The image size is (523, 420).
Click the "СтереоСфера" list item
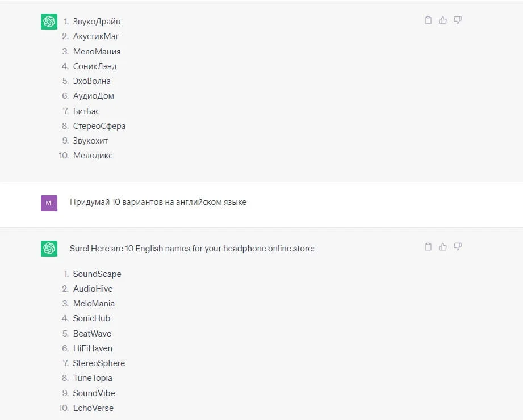coord(99,126)
